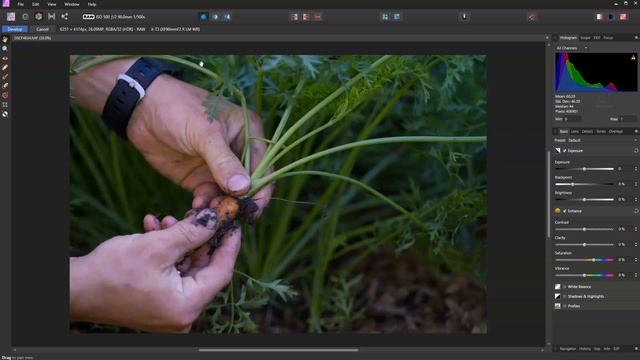Screen dimensions: 640x360
Task: Click the Cancel button
Action: 42,29
